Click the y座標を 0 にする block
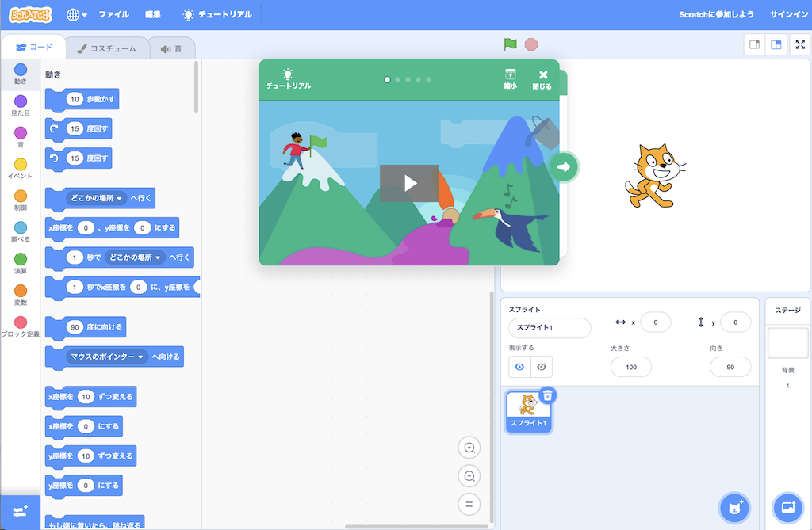The width and height of the screenshot is (812, 530). pyautogui.click(x=84, y=486)
